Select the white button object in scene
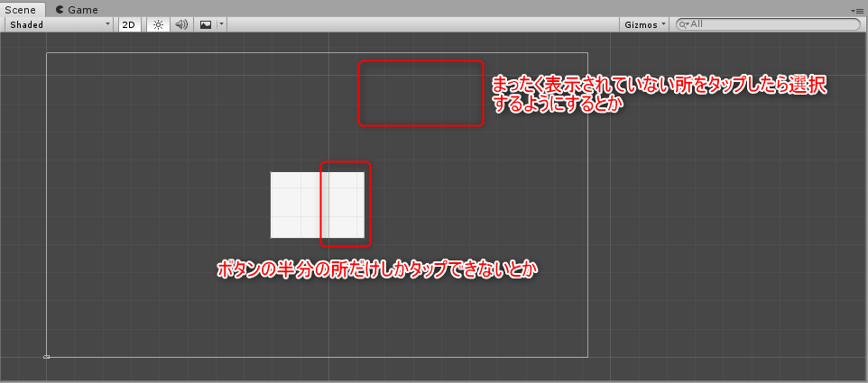Image resolution: width=868 pixels, height=383 pixels. click(x=318, y=205)
